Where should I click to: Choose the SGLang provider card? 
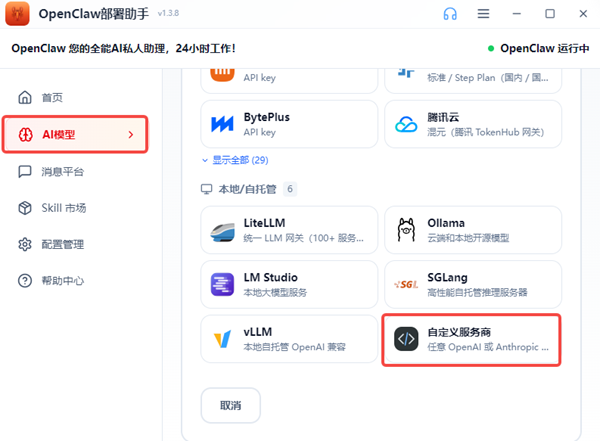[473, 284]
